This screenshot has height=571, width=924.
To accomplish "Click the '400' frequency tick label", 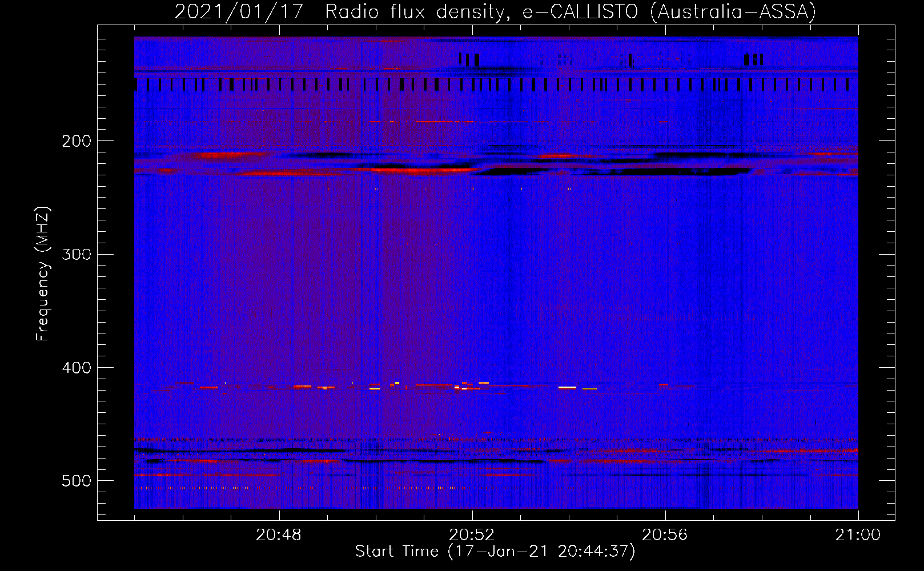I will tap(77, 368).
